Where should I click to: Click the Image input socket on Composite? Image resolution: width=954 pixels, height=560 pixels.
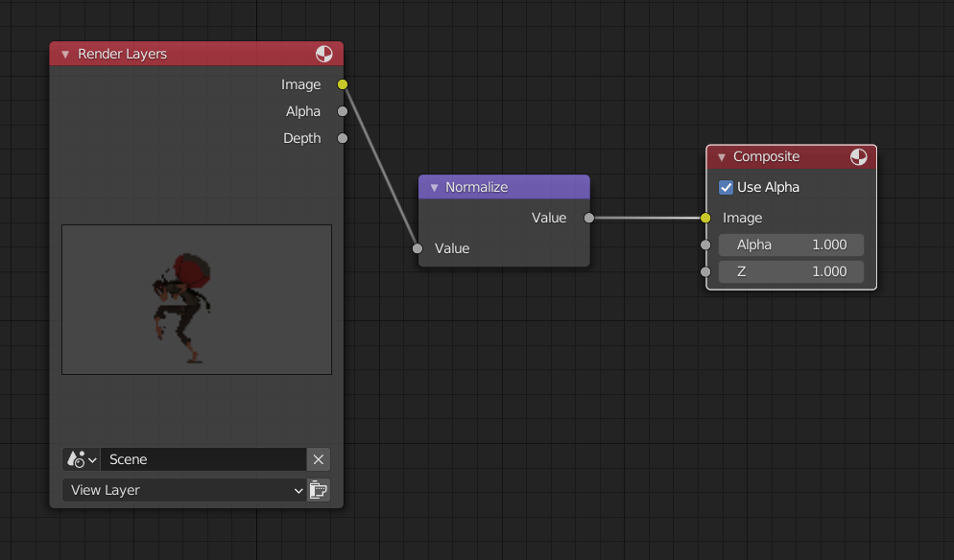click(705, 218)
